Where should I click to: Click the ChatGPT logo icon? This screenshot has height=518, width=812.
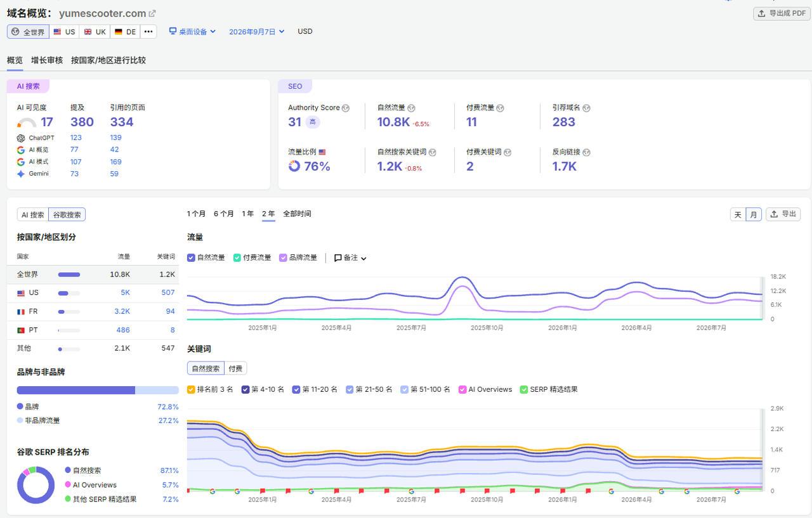pyautogui.click(x=21, y=138)
